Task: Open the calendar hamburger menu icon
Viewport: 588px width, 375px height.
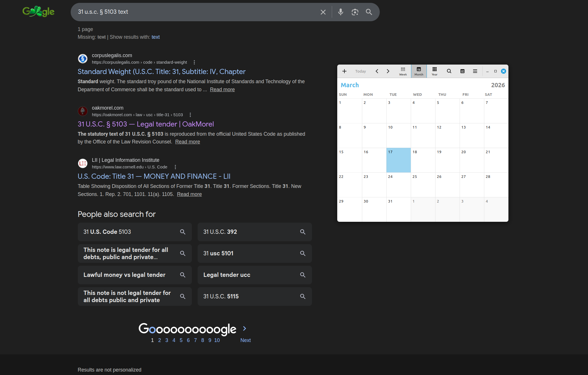Action: coord(475,71)
